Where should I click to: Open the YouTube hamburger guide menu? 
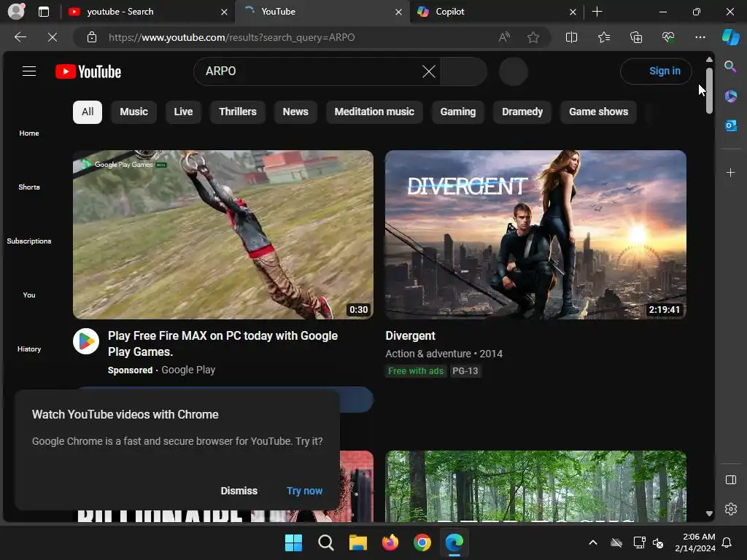(29, 71)
